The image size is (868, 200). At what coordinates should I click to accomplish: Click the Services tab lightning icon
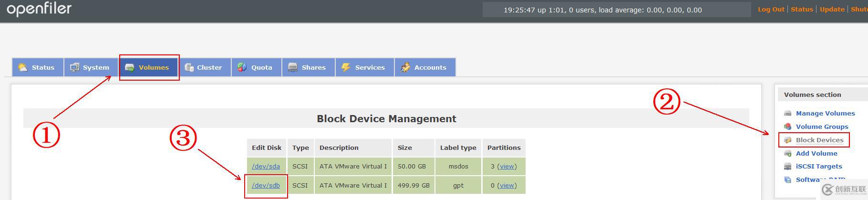[x=346, y=67]
